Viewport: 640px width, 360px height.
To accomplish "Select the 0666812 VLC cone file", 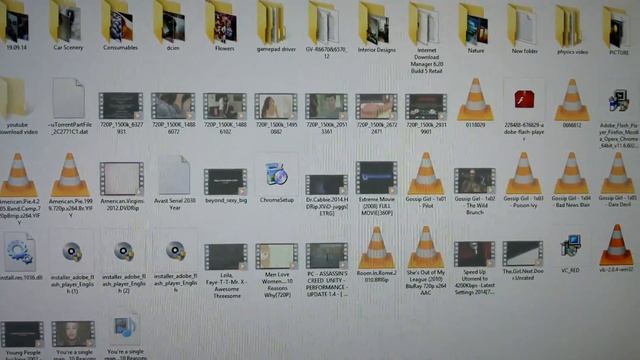I will click(572, 100).
